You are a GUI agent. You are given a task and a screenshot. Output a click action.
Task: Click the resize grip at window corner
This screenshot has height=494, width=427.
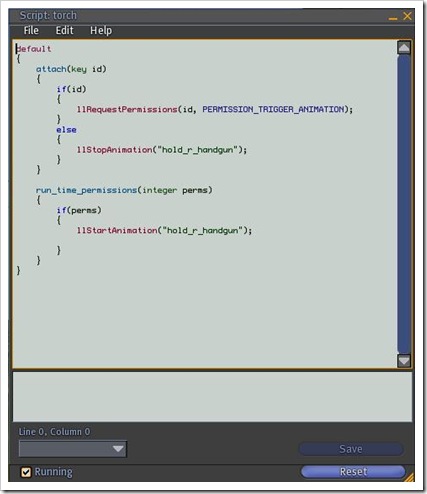pyautogui.click(x=410, y=477)
